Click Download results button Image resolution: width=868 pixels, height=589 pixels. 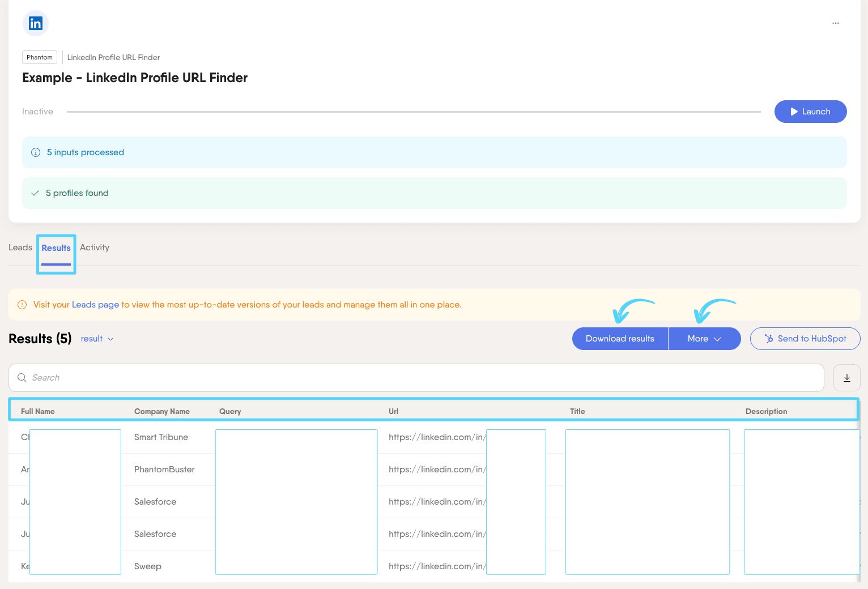(x=620, y=339)
